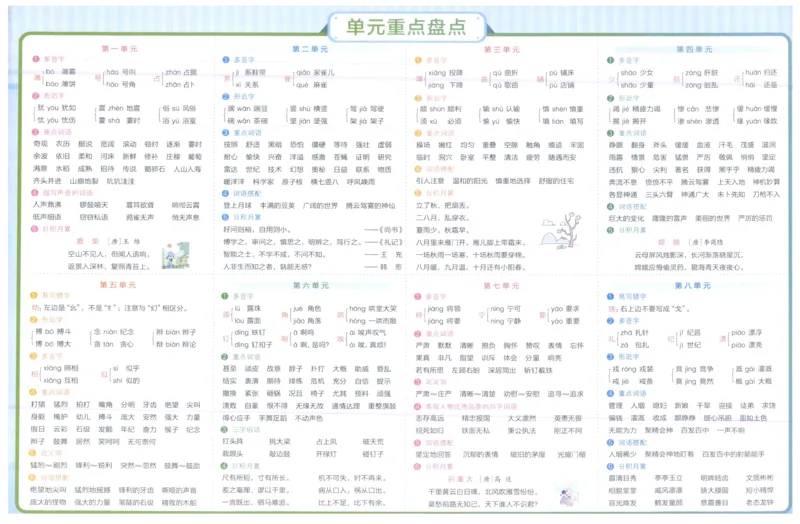
Task: Click the synonym pair 猛烈～剧烈
Action: (x=49, y=465)
